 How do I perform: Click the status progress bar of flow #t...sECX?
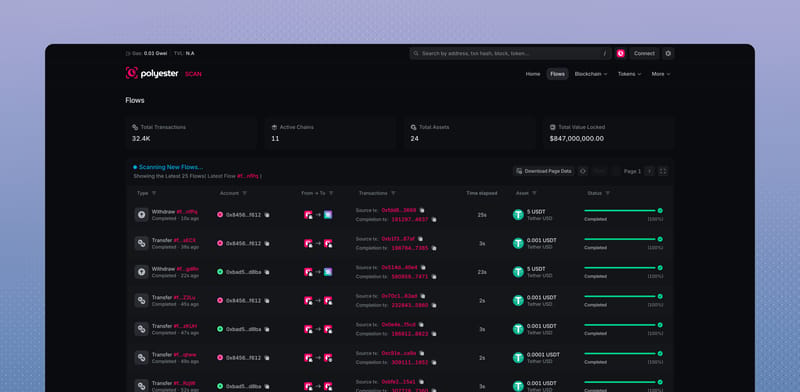pyautogui.click(x=619, y=239)
